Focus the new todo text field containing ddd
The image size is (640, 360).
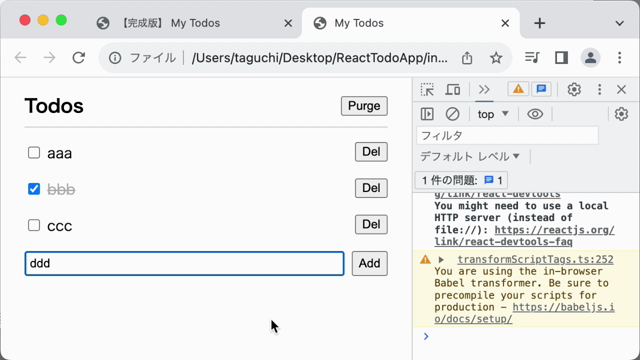point(184,263)
